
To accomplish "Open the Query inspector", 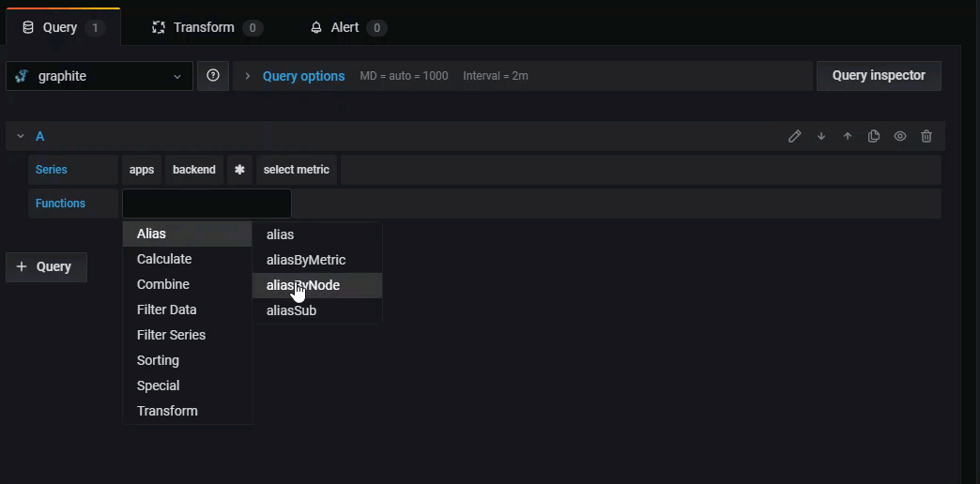I will (x=879, y=76).
